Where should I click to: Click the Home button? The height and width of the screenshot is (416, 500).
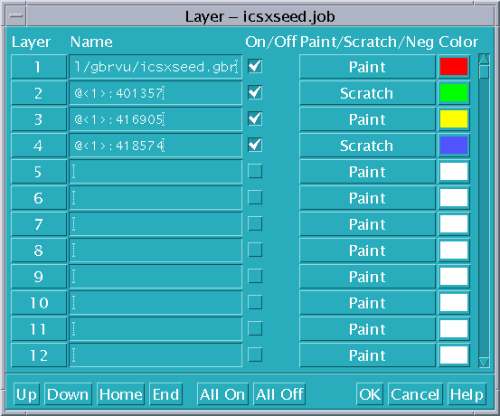(x=121, y=394)
